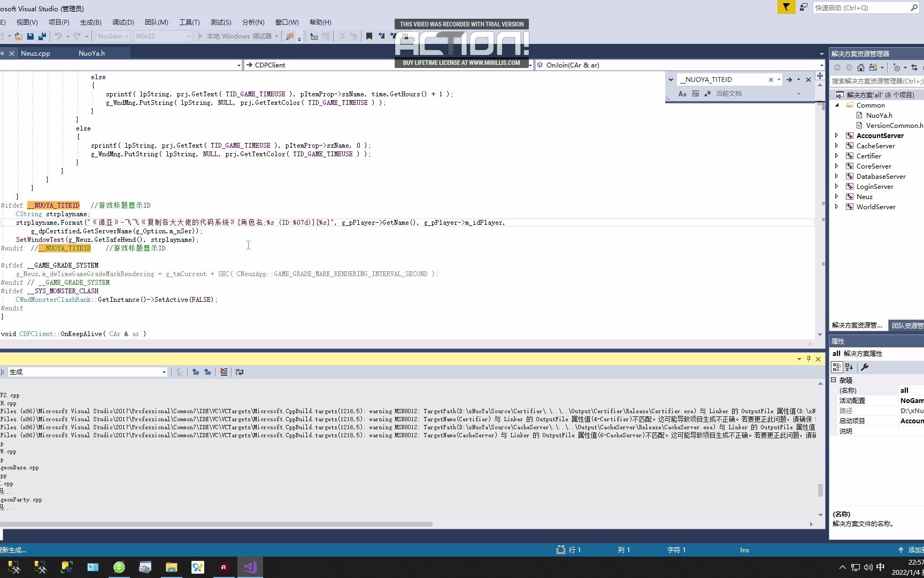This screenshot has height=578, width=924.
Task: Select VersionCommon.h in Solution Explorer
Action: (x=890, y=126)
